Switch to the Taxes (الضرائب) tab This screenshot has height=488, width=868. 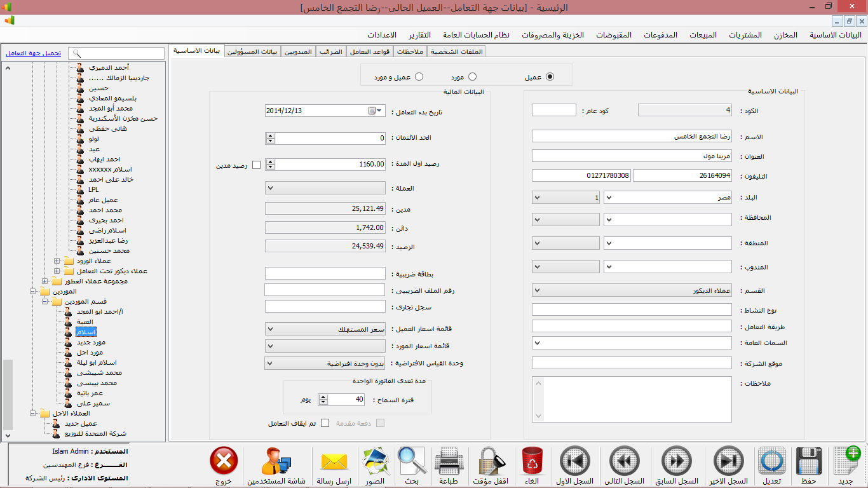click(x=330, y=51)
